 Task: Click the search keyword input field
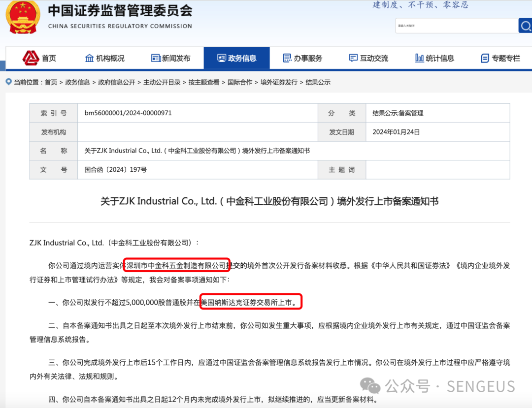457,26
